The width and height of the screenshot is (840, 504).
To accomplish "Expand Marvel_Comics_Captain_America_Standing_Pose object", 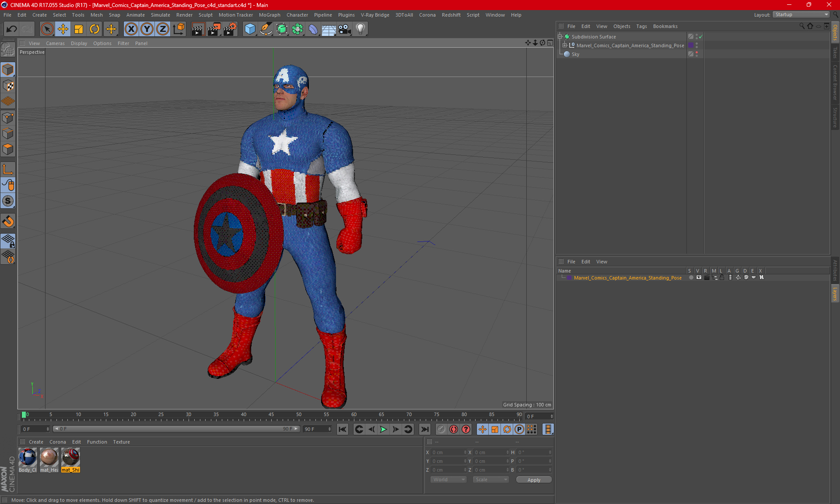I will (x=564, y=45).
